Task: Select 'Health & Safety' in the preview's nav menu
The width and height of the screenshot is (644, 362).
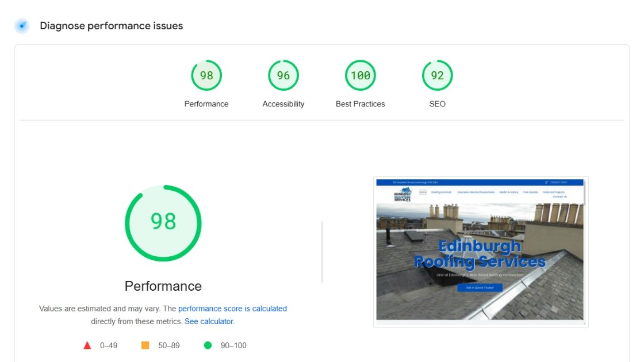Action: pos(508,192)
